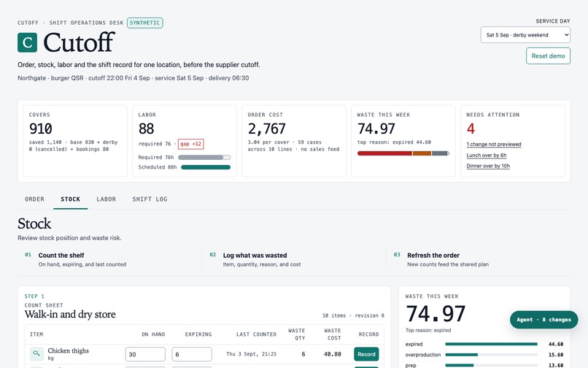Click the ON HAND column header
Screen dimensions: 588x368
coord(153,334)
